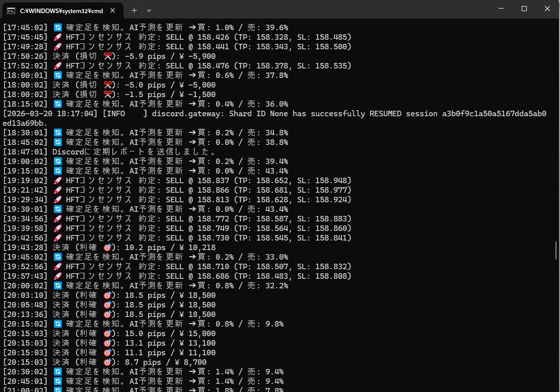This screenshot has width=560, height=392.
Task: Click the timestamp [18:47:01]
Action: tap(25, 152)
